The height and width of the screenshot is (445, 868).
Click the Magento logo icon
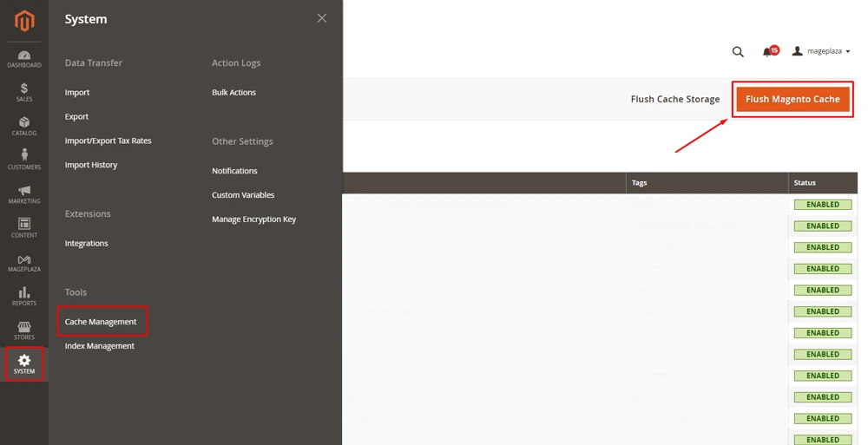tap(24, 21)
